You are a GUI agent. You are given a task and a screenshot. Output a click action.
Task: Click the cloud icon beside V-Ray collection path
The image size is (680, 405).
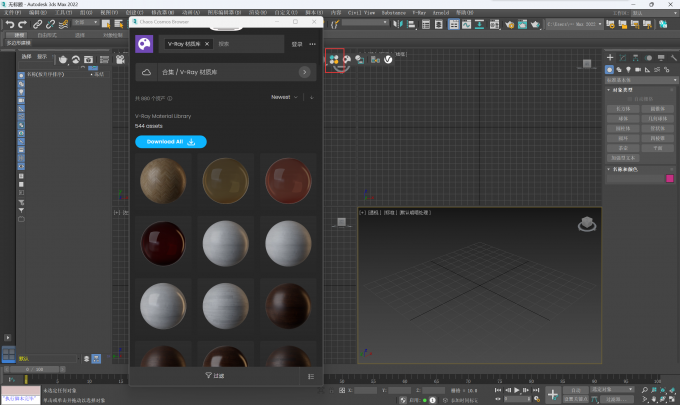click(147, 72)
